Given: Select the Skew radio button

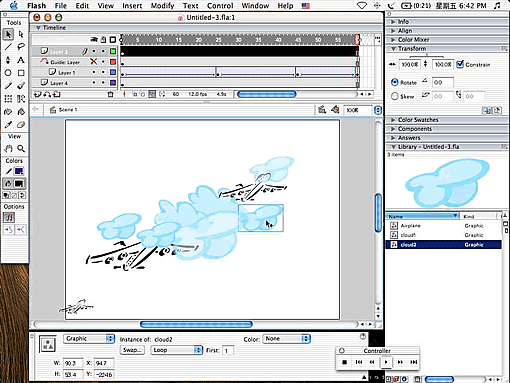Looking at the screenshot, I should (395, 96).
